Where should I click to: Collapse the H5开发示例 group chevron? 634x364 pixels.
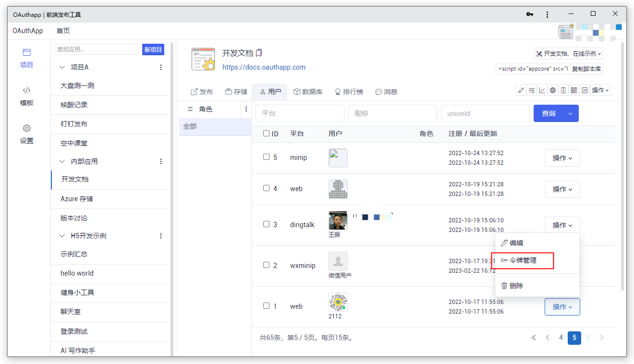[61, 236]
